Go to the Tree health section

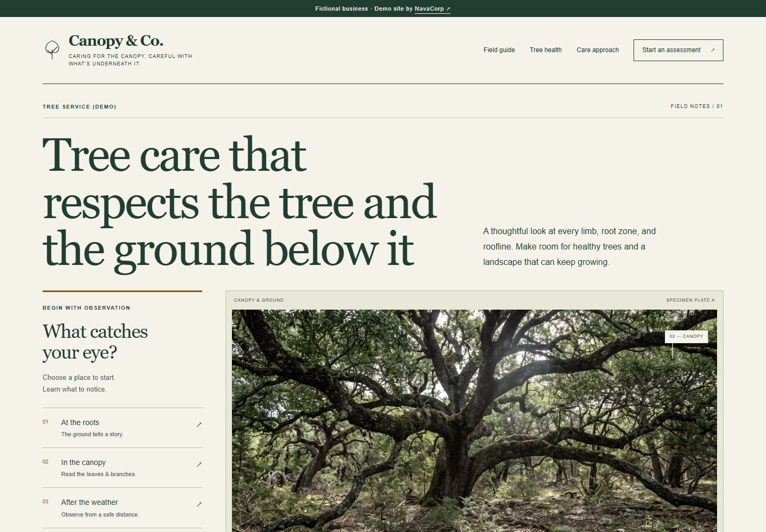click(x=546, y=50)
